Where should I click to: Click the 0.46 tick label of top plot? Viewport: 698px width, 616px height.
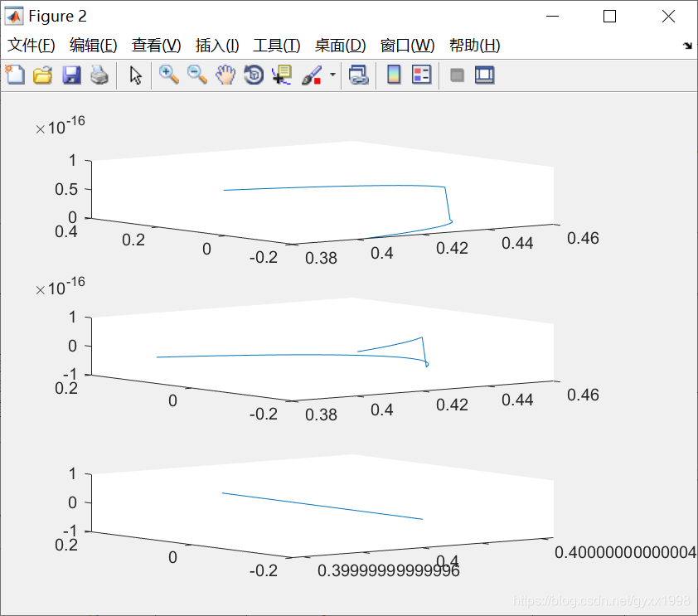click(583, 238)
